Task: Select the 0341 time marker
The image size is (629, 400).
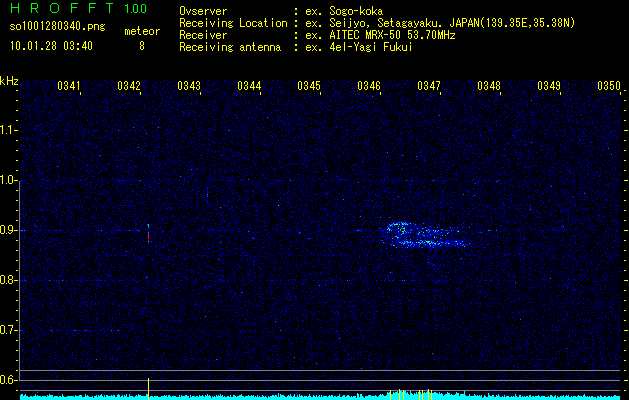Action: 69,86
